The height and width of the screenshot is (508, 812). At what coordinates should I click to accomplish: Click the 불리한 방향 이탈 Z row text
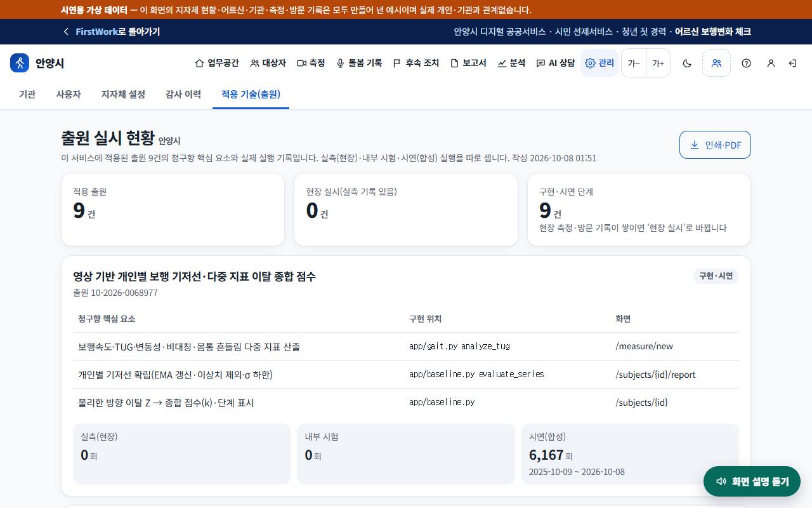coord(166,403)
